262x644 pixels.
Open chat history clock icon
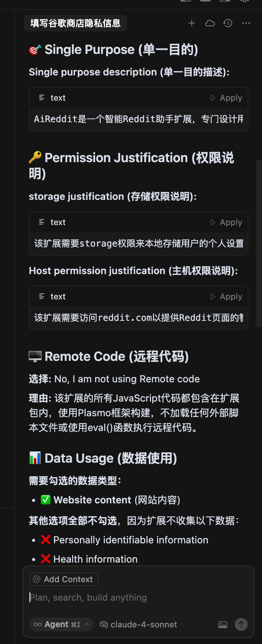(228, 23)
